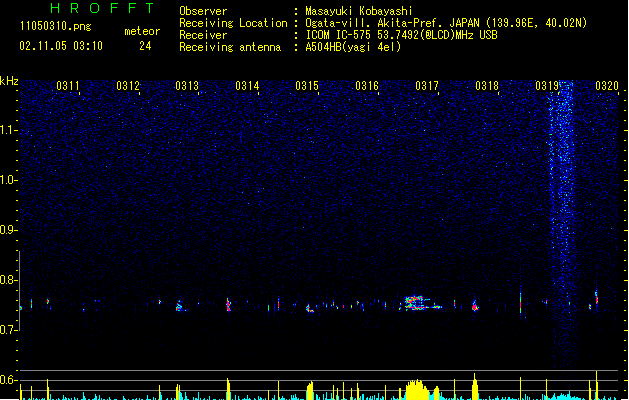Viewport: 629px width, 400px height.
Task: Click location text Ogata-vill. Akita-Pref. JAPAN
Action: click(x=392, y=23)
